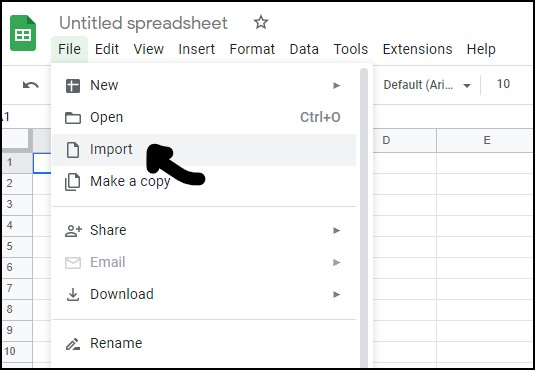535x370 pixels.
Task: Click the green Google Sheets logo icon
Action: click(x=23, y=33)
